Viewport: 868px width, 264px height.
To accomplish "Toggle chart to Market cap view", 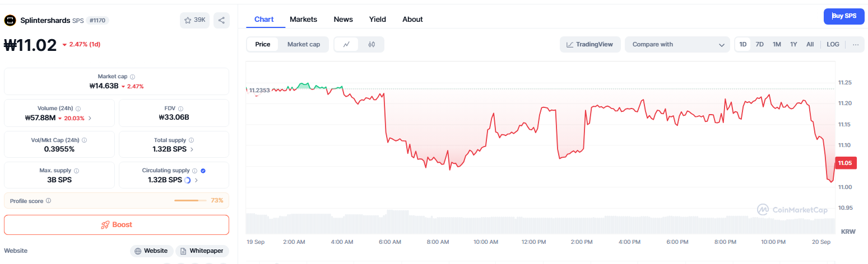I will 303,44.
